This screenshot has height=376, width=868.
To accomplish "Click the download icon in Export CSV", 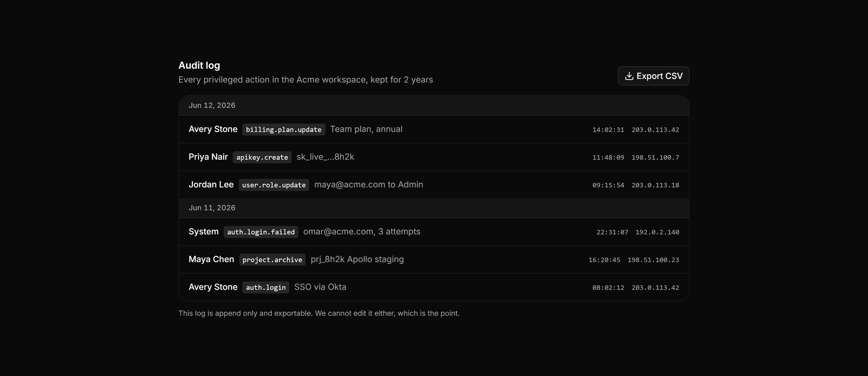I will tap(629, 76).
